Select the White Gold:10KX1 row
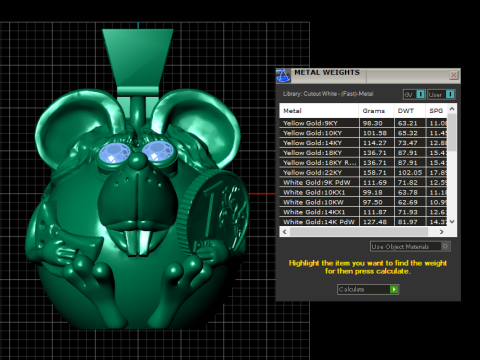Image resolution: width=480 pixels, height=360 pixels. click(x=363, y=192)
